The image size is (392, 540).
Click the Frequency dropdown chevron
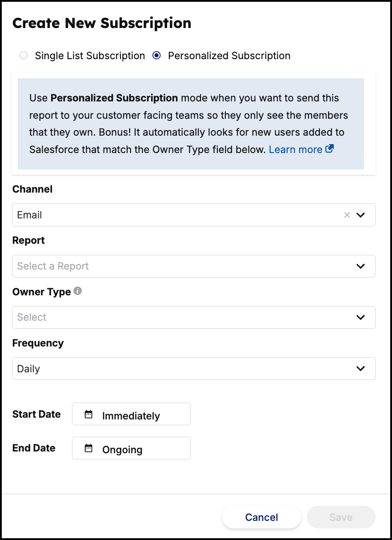click(361, 368)
